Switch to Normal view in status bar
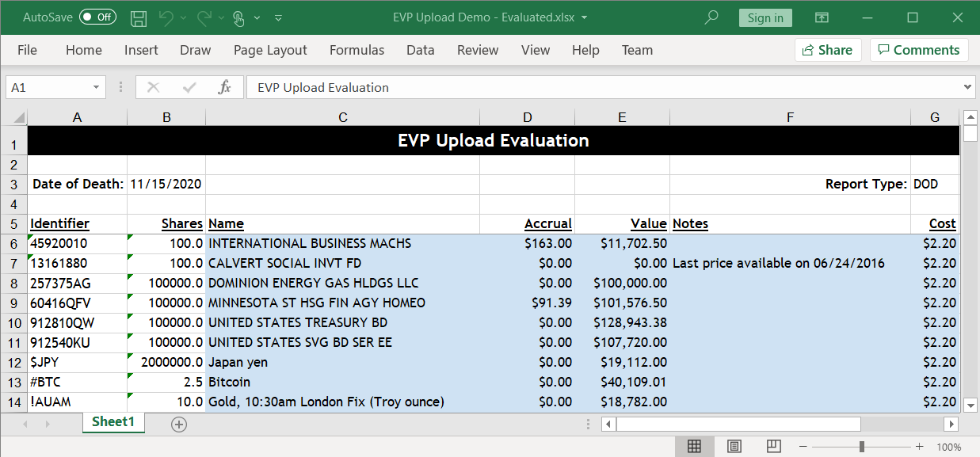This screenshot has width=980, height=457. (694, 447)
